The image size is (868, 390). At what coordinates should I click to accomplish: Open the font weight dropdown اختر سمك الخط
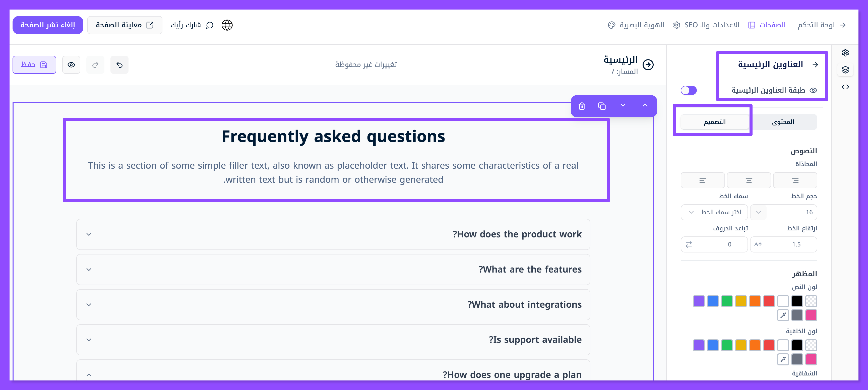[714, 212]
